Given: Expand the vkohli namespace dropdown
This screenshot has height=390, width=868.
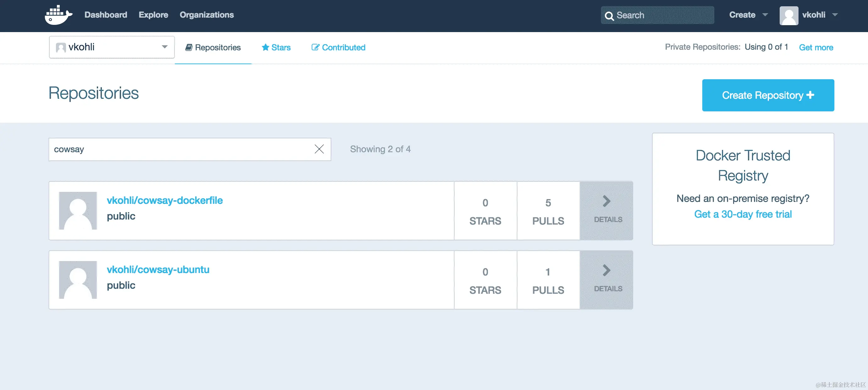Looking at the screenshot, I should tap(165, 47).
